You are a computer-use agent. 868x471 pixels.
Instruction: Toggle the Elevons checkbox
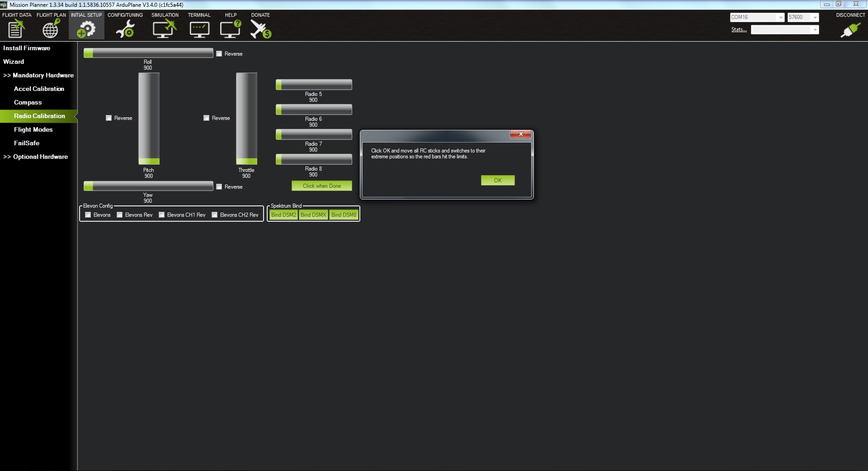[x=88, y=215]
